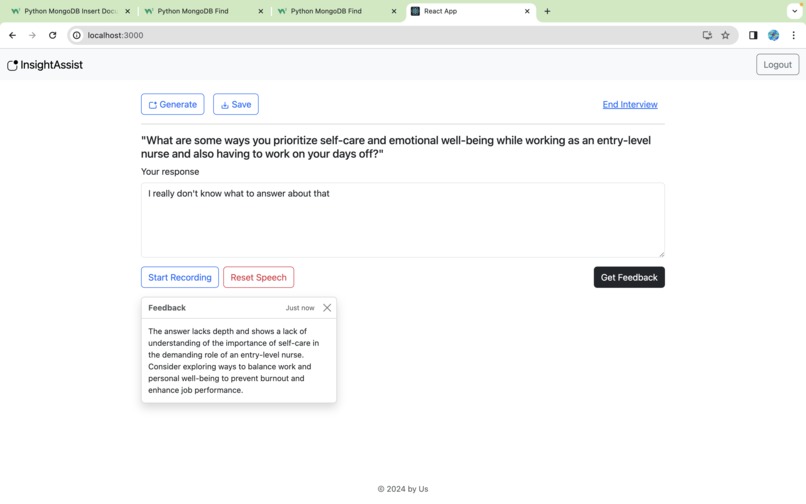806x504 pixels.
Task: Click the browser forward arrow
Action: (x=32, y=35)
